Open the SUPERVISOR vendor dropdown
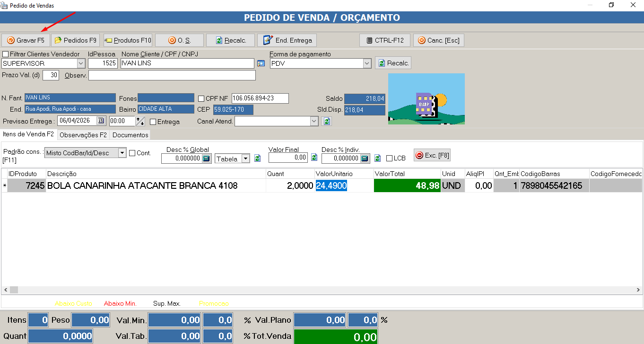644x344 pixels. (80, 63)
